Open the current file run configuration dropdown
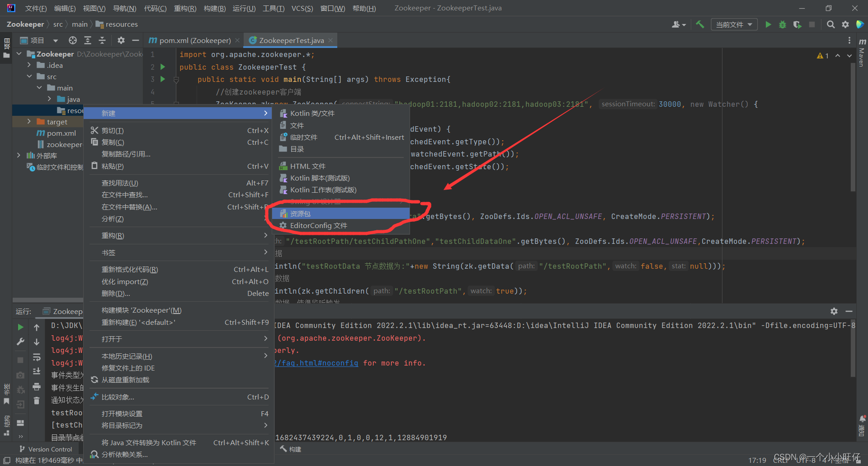The image size is (868, 466). point(734,24)
